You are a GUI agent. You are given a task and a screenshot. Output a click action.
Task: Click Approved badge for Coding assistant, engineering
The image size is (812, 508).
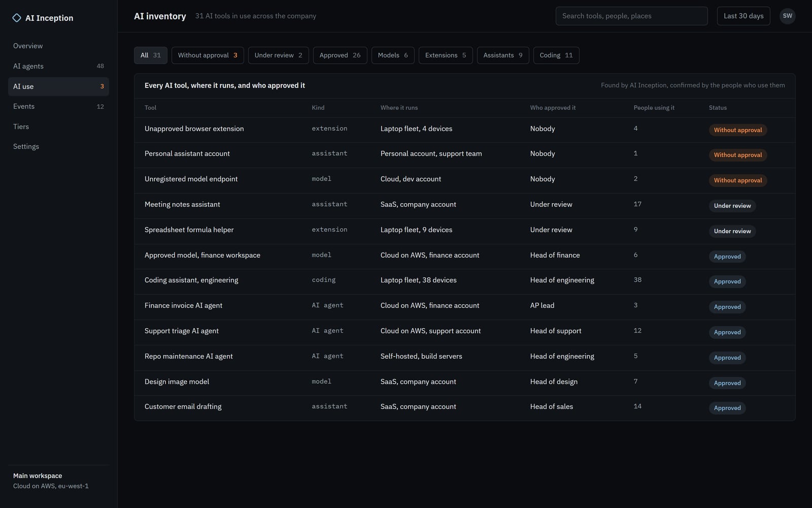727,281
